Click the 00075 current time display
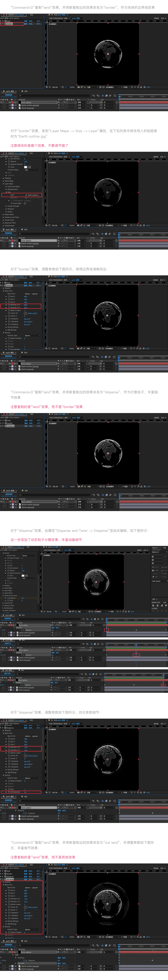The image size is (168, 980). tap(8, 643)
